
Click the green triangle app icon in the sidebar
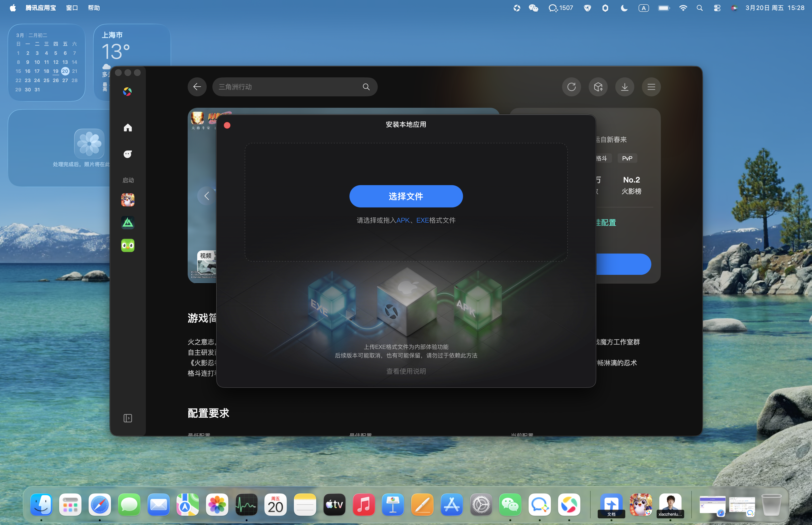click(128, 223)
